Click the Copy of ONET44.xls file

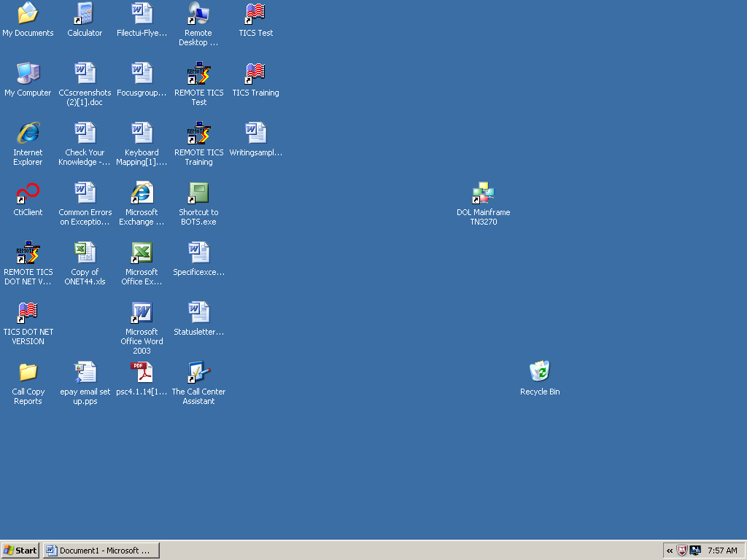point(85,253)
